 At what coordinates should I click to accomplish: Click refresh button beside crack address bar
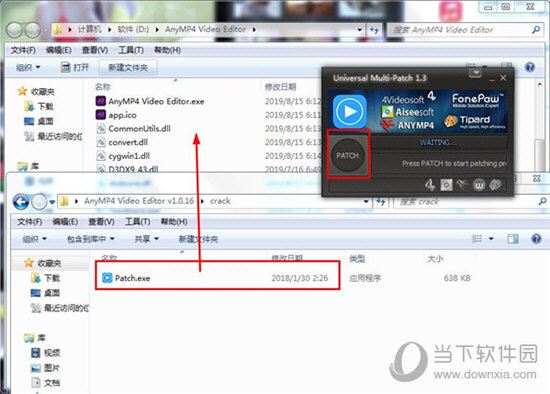(x=381, y=202)
